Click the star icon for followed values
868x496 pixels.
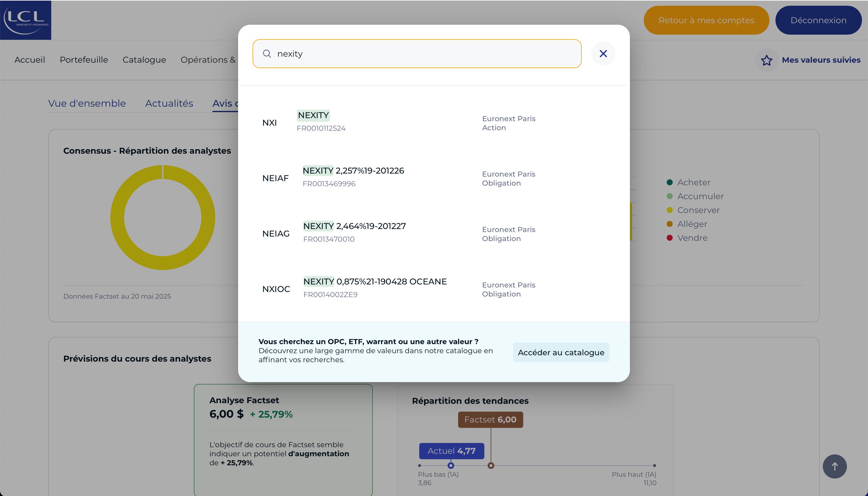click(x=766, y=60)
